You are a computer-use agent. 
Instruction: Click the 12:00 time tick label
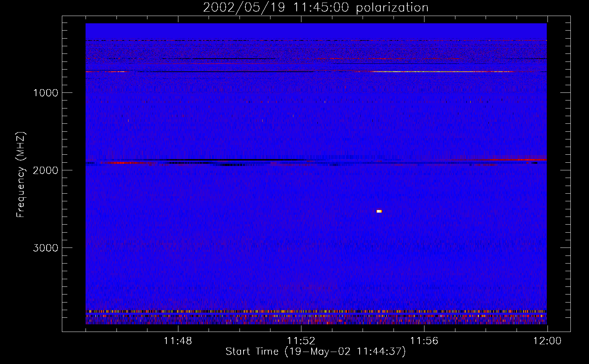pos(547,341)
